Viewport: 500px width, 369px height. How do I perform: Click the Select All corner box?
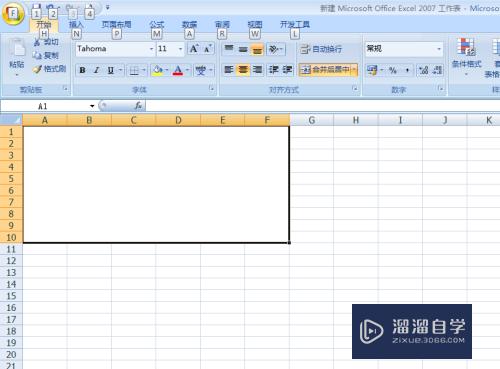pyautogui.click(x=11, y=120)
